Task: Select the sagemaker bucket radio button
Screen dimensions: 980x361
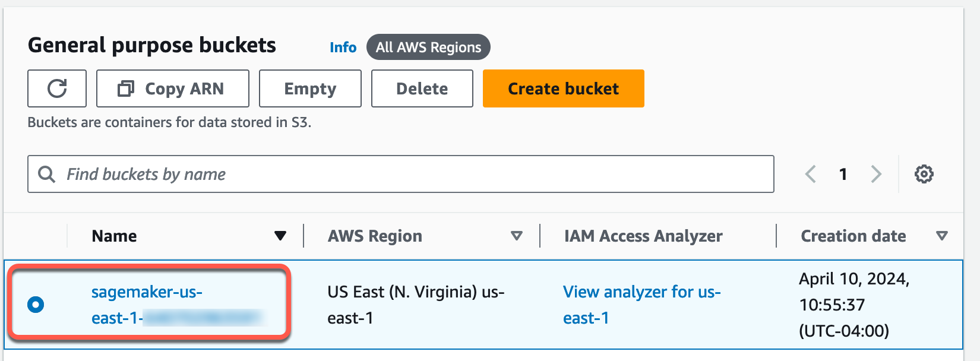Action: [x=36, y=305]
